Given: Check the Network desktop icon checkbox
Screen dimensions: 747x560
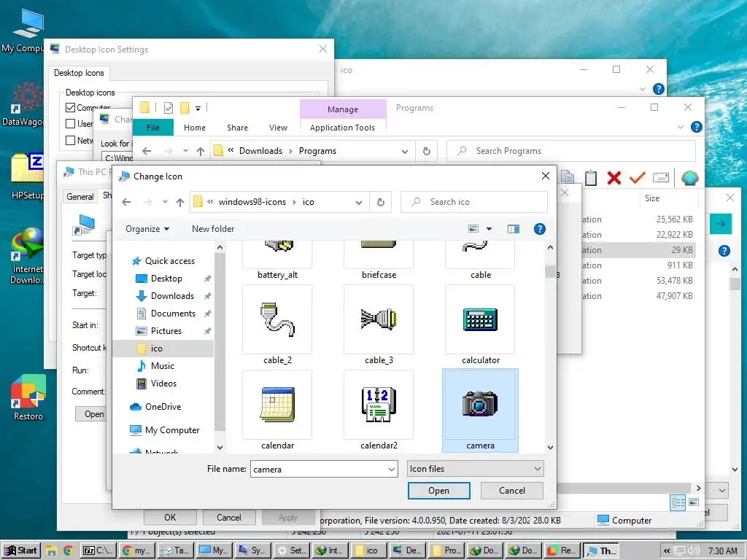Looking at the screenshot, I should click(x=70, y=140).
